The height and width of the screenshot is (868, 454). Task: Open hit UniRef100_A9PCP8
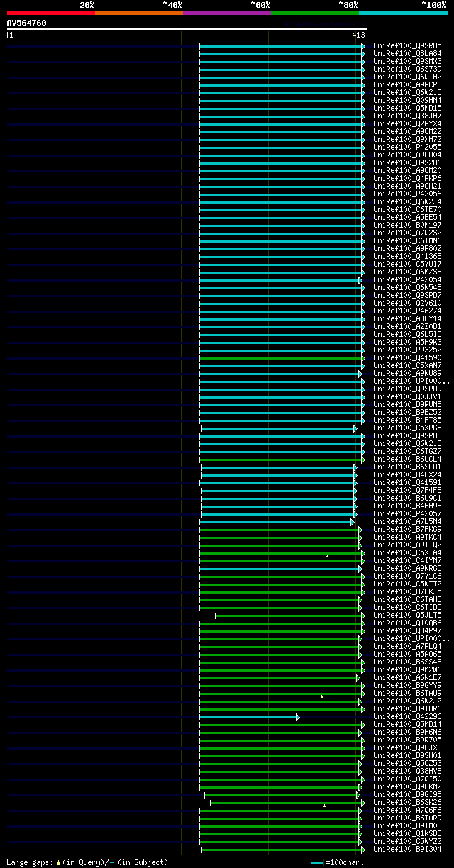coord(407,84)
